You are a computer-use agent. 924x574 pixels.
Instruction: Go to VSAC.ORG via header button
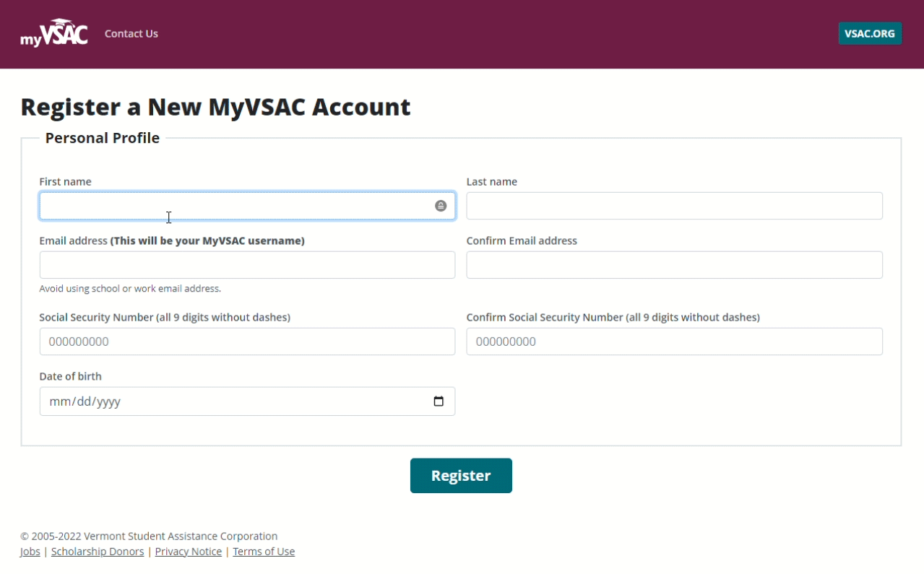[869, 33]
